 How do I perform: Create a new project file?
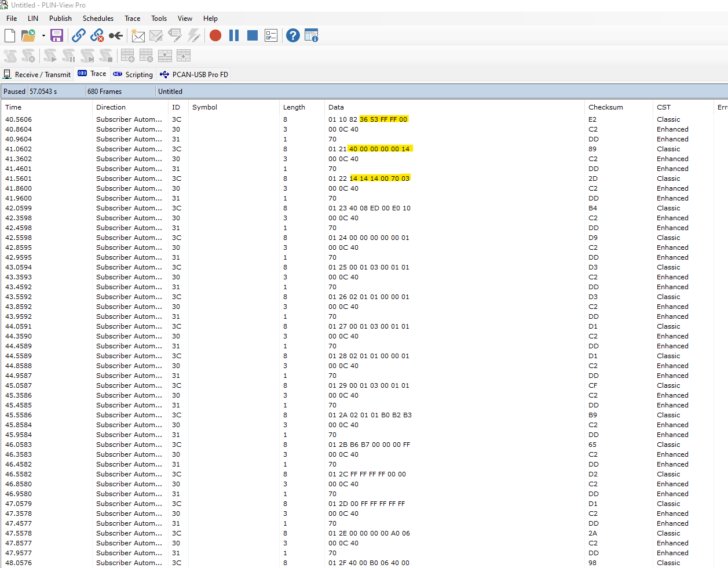coord(9,35)
